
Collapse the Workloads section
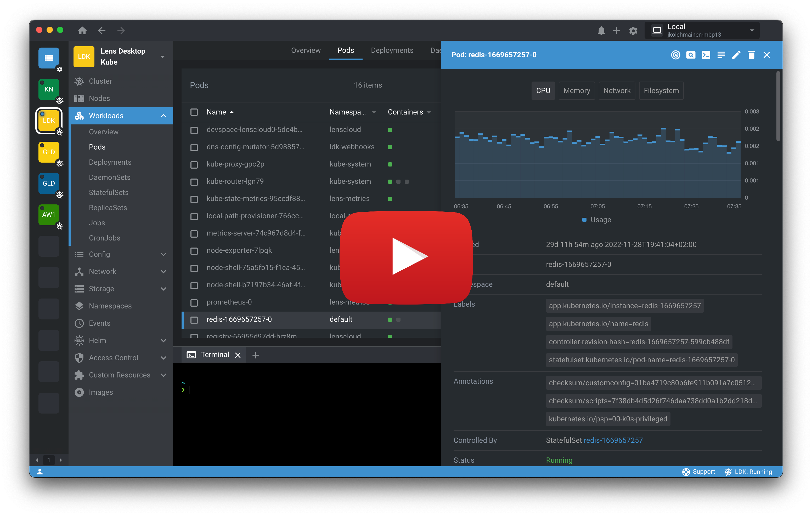(163, 116)
